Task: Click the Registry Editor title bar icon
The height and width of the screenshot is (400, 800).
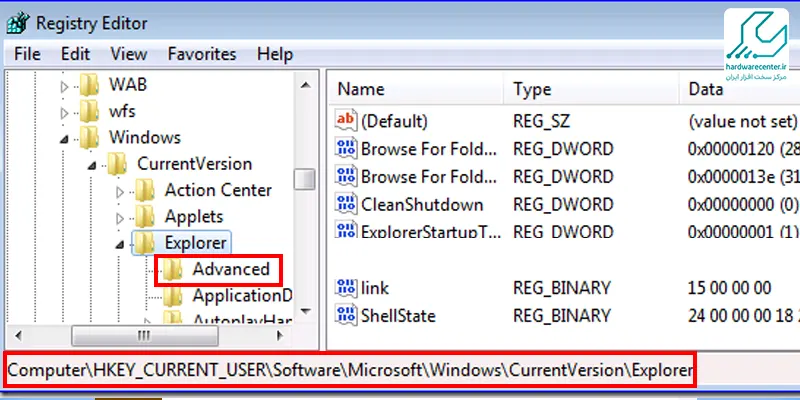Action: [x=18, y=23]
